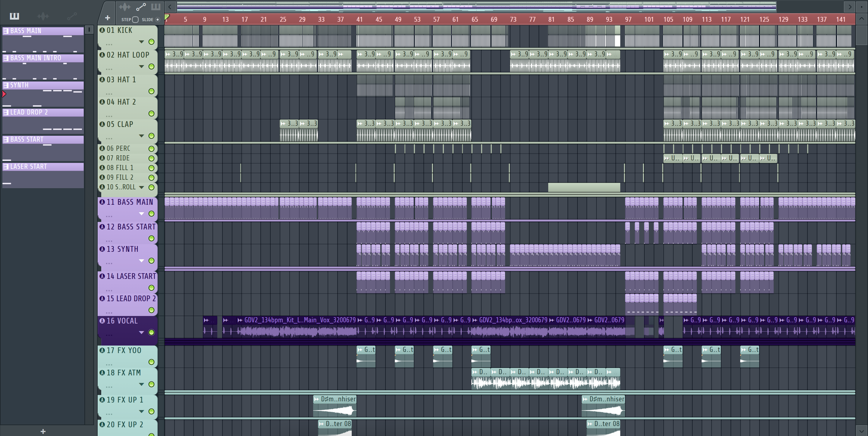The height and width of the screenshot is (436, 868).
Task: Select the GDV2_134bpm_Kit vocal clip
Action: 296,327
